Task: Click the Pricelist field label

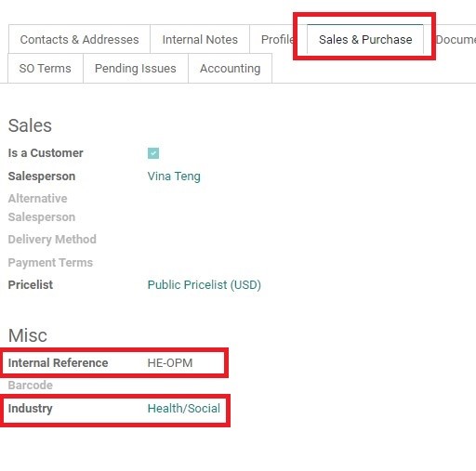Action: [31, 285]
